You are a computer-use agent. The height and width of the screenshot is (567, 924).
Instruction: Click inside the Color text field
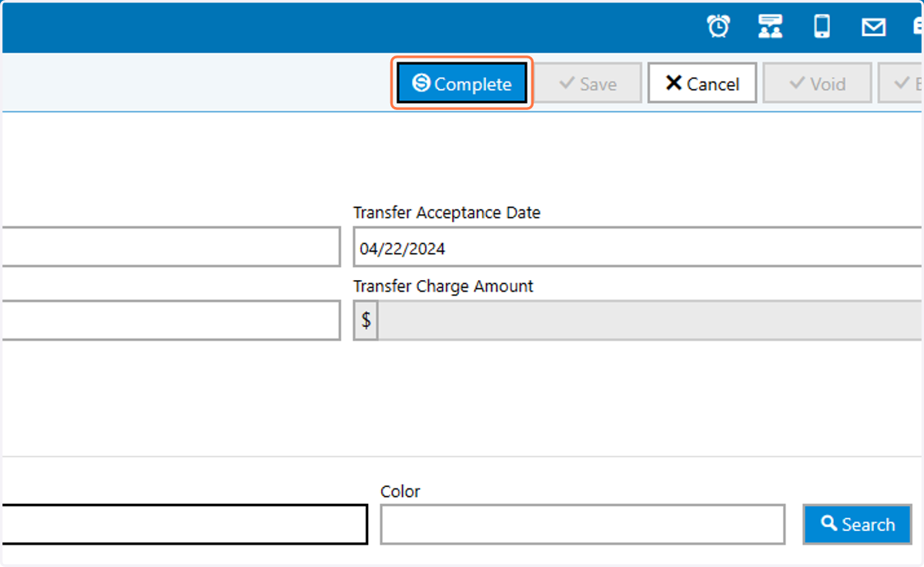point(583,524)
